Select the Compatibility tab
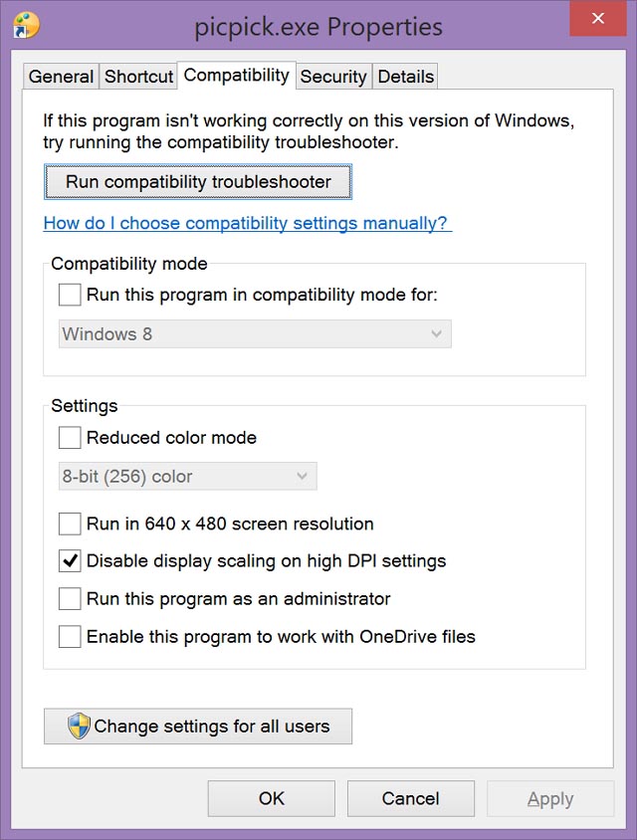This screenshot has width=637, height=840. (236, 75)
